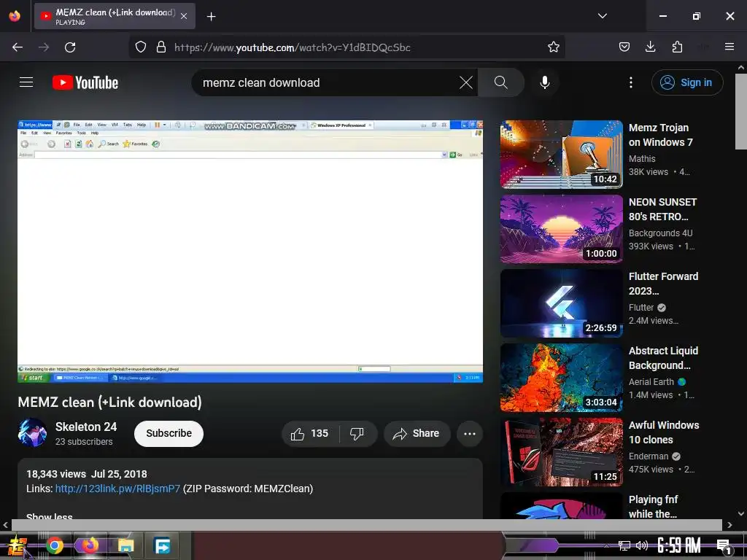Show hidden tray icons chevron
Viewport: 747px width, 560px height.
point(606,545)
